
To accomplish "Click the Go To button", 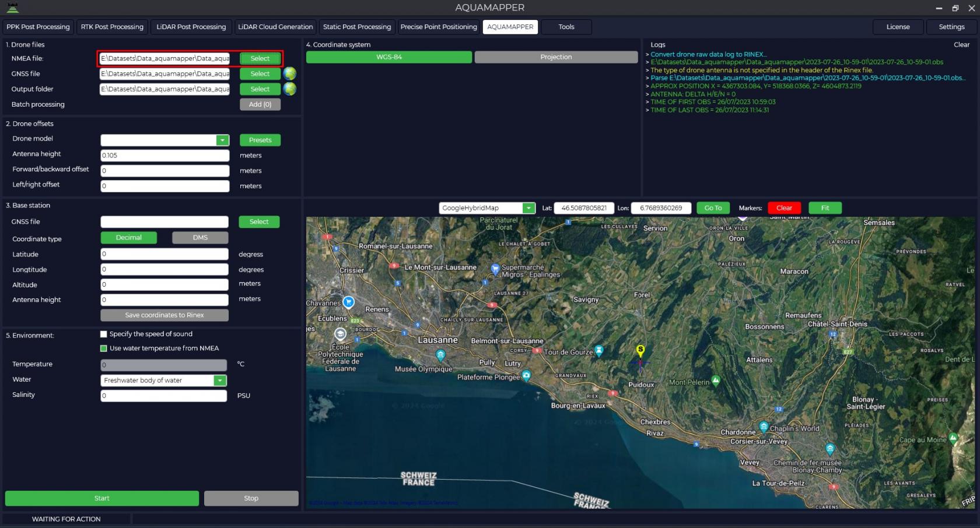I will pyautogui.click(x=713, y=208).
